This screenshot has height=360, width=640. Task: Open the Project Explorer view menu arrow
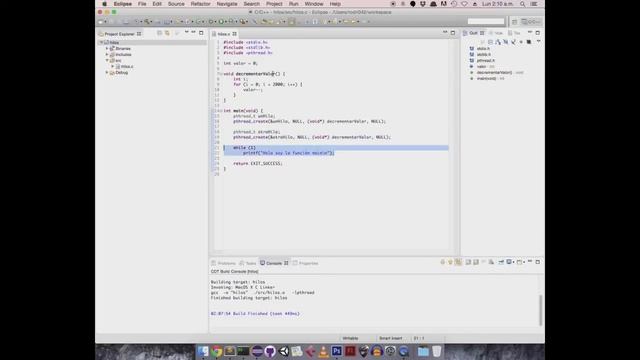[187, 33]
